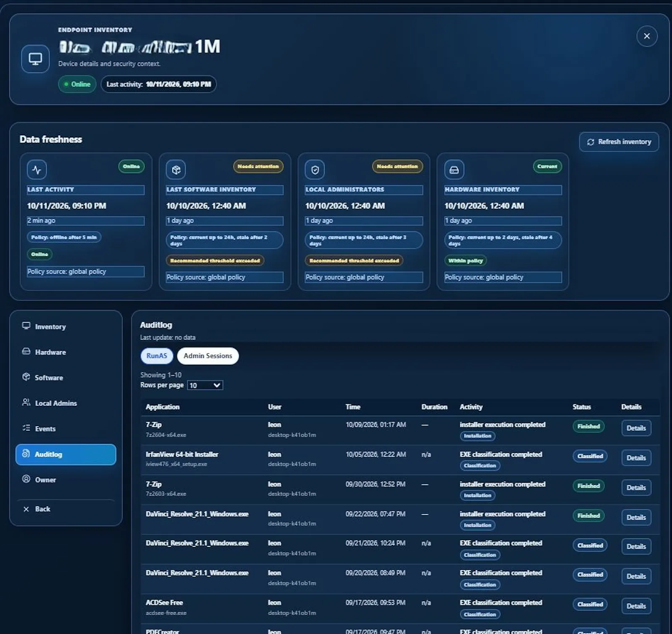Click the package icon on Last Software Inventory card
This screenshot has width=672, height=634.
point(176,170)
